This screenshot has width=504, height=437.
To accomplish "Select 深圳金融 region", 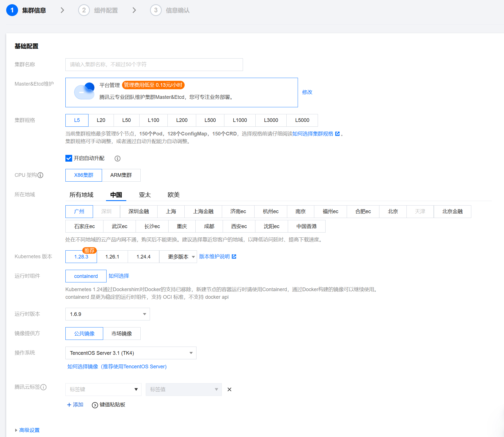I will click(139, 211).
